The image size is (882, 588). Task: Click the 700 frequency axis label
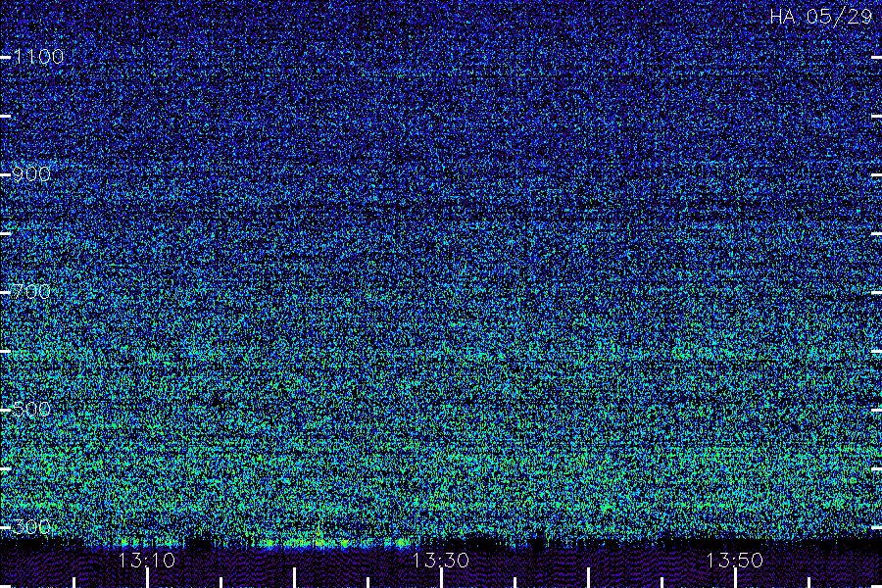click(x=31, y=292)
